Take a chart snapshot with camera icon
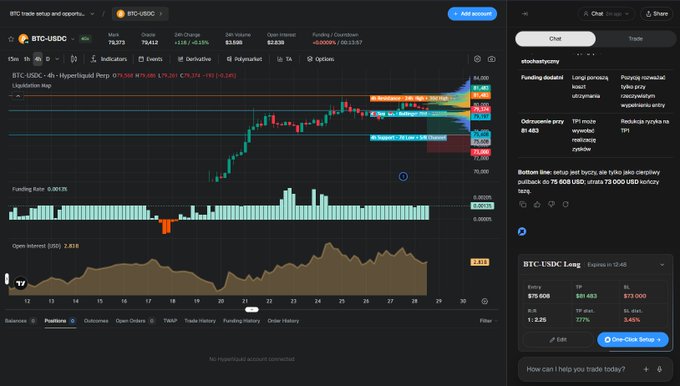 point(491,59)
